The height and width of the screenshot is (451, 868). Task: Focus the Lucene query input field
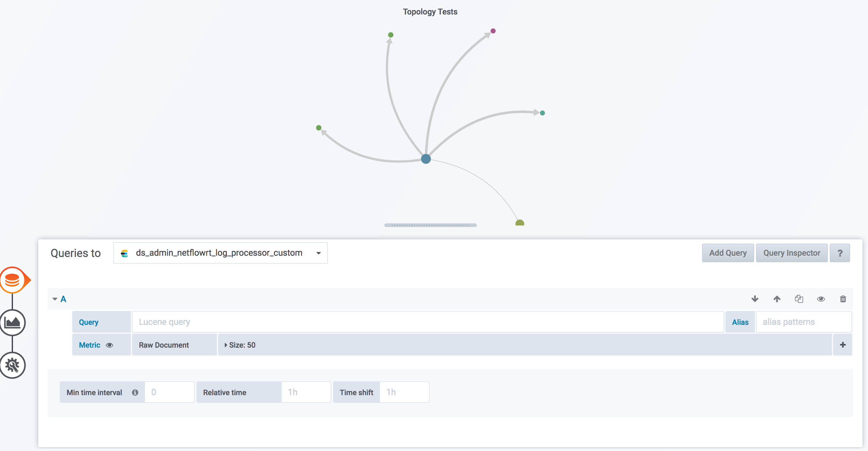[x=427, y=322]
